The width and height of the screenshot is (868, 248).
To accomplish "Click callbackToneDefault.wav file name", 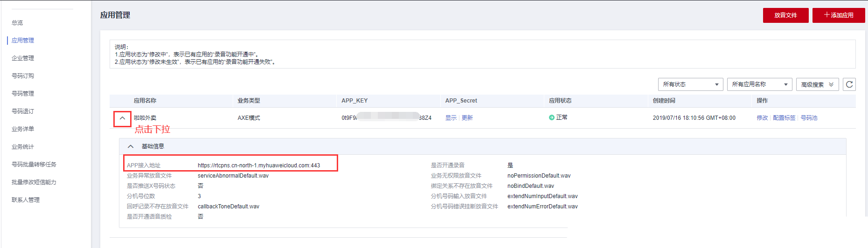I will [229, 207].
